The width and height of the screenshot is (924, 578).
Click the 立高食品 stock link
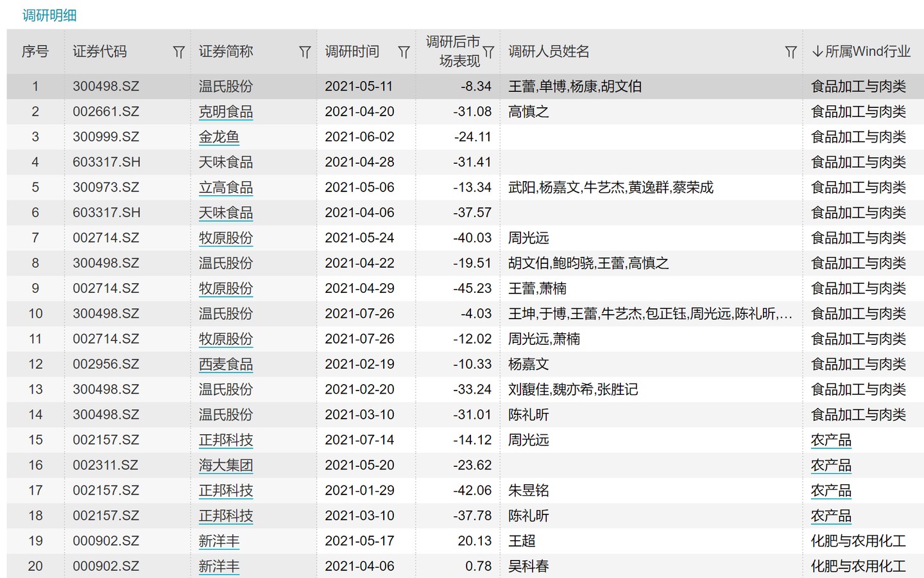[x=225, y=188]
